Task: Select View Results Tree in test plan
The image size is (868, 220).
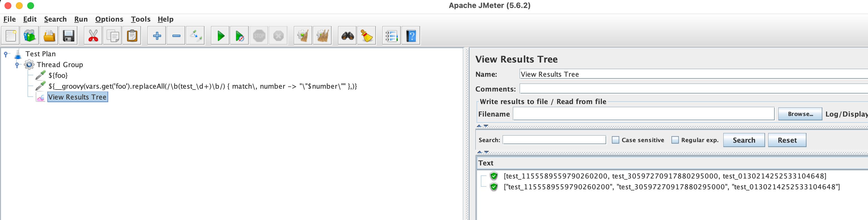Action: click(77, 97)
